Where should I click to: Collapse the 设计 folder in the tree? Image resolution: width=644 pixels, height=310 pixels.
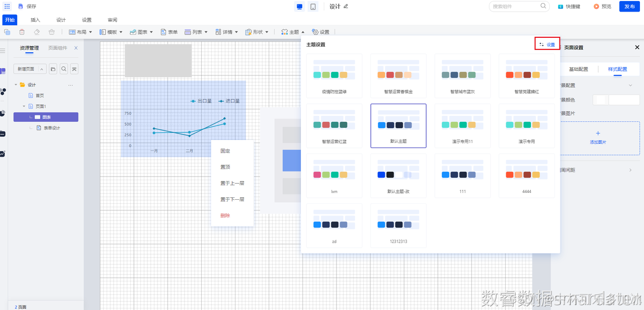pyautogui.click(x=16, y=85)
